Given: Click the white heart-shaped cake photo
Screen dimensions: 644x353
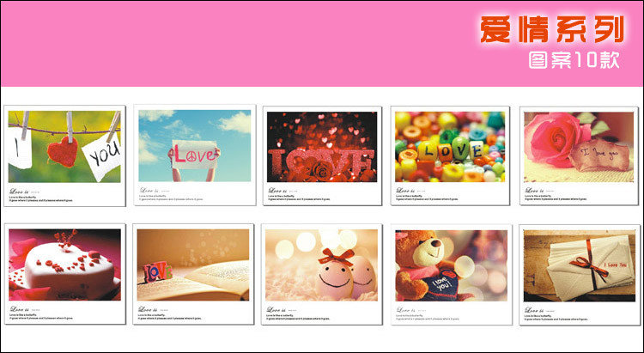Looking at the screenshot, I should pyautogui.click(x=64, y=265).
